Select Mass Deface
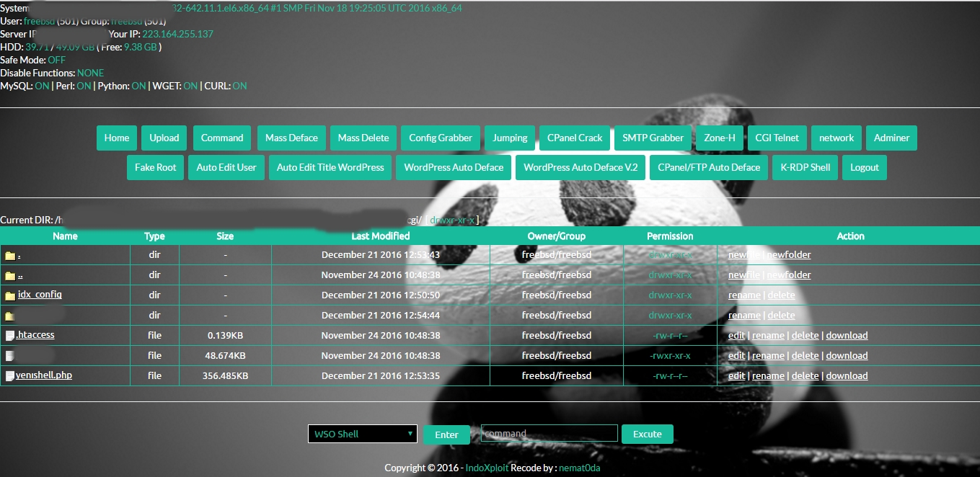This screenshot has width=980, height=477. (291, 138)
